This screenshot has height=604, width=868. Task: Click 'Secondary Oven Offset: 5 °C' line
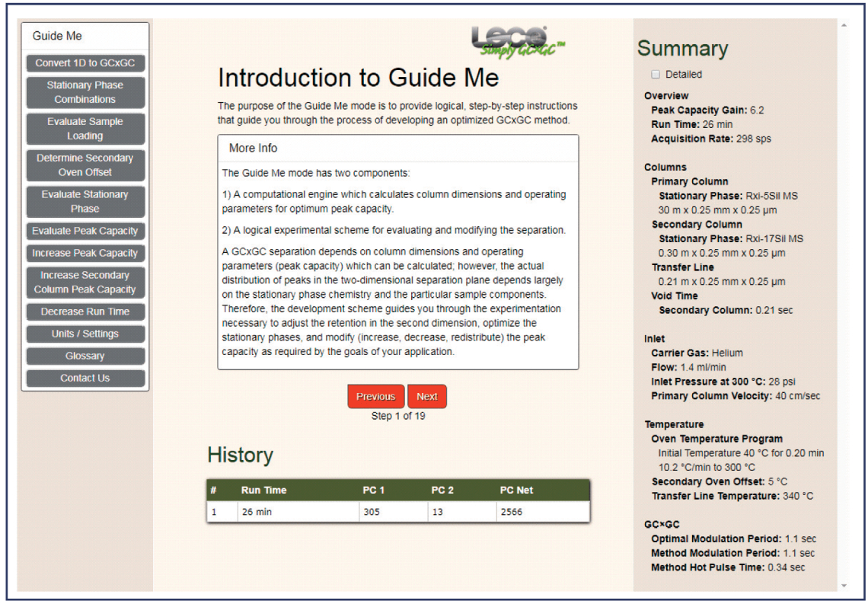(x=719, y=482)
